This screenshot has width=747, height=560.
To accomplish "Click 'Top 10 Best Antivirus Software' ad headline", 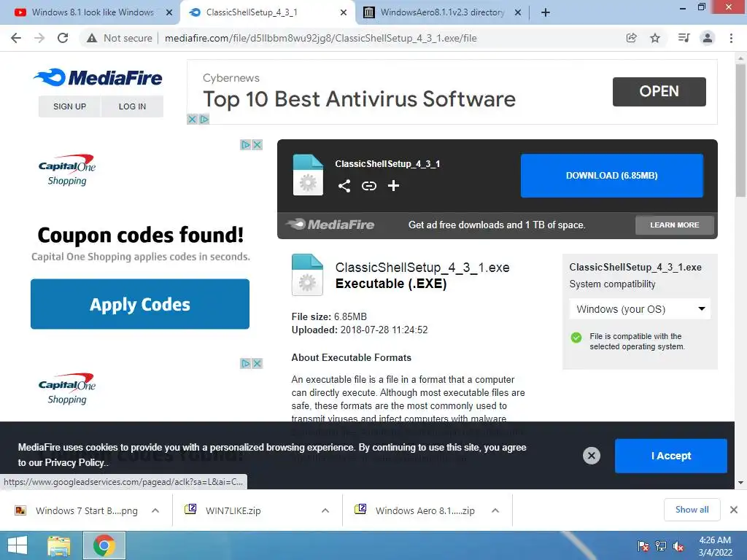I will [359, 99].
